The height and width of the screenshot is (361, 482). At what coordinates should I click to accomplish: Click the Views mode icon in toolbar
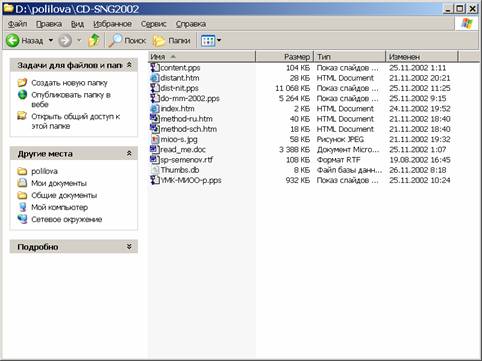208,41
